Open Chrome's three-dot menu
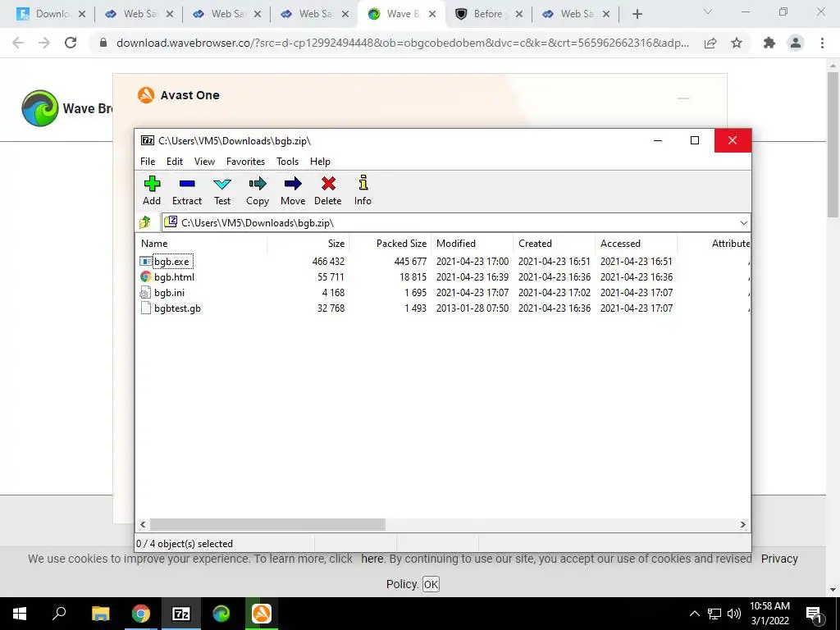This screenshot has width=840, height=630. coord(822,43)
